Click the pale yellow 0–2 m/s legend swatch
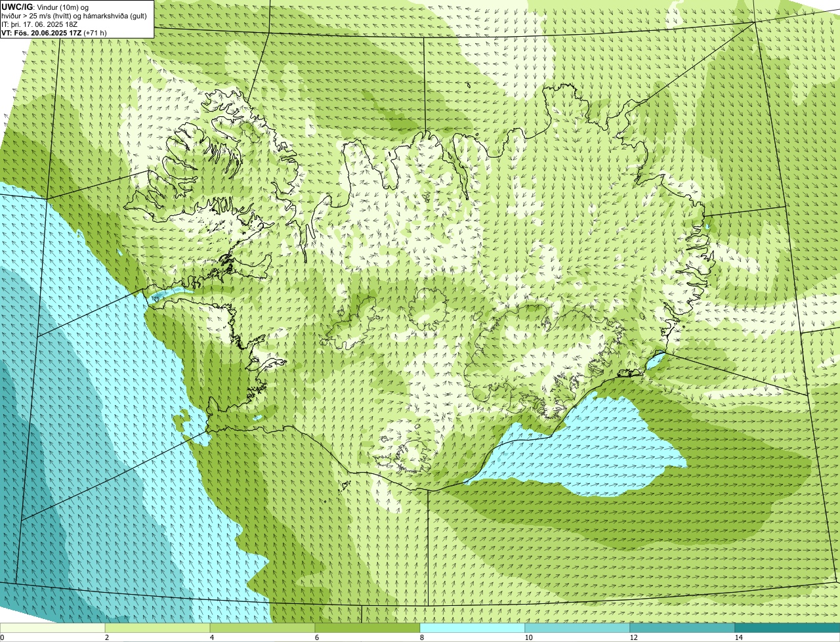This screenshot has width=840, height=642. coord(52,628)
